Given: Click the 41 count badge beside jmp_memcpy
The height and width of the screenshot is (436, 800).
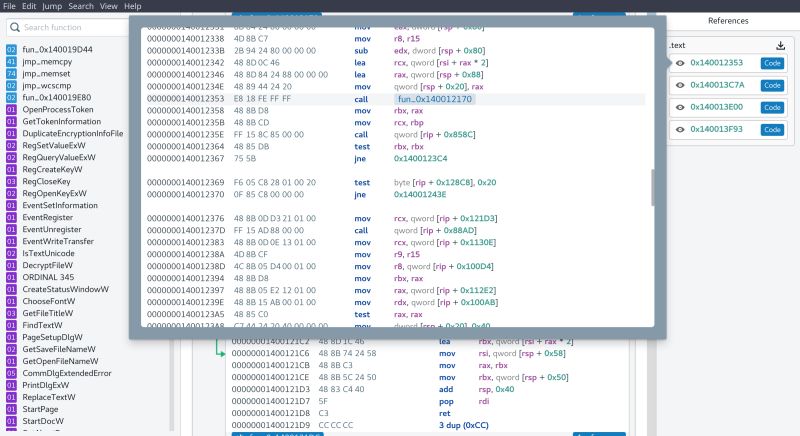Looking at the screenshot, I should pyautogui.click(x=11, y=62).
